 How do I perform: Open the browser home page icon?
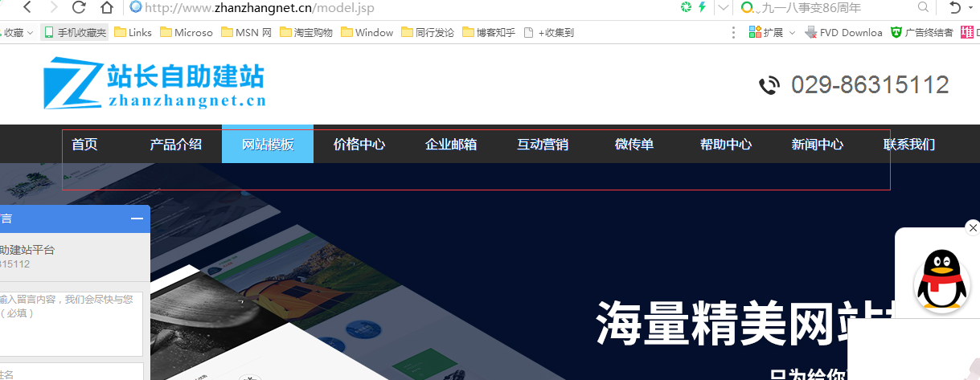pos(106,8)
